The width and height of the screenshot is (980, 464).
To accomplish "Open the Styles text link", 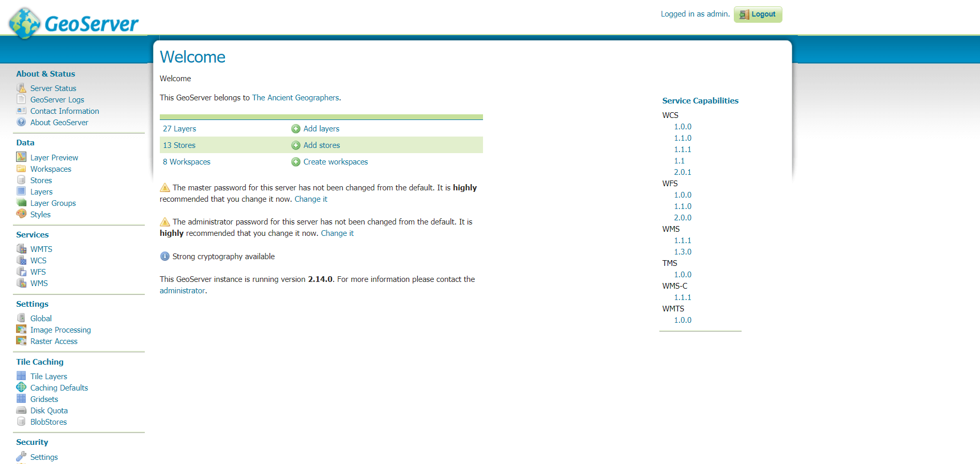I will 40,215.
